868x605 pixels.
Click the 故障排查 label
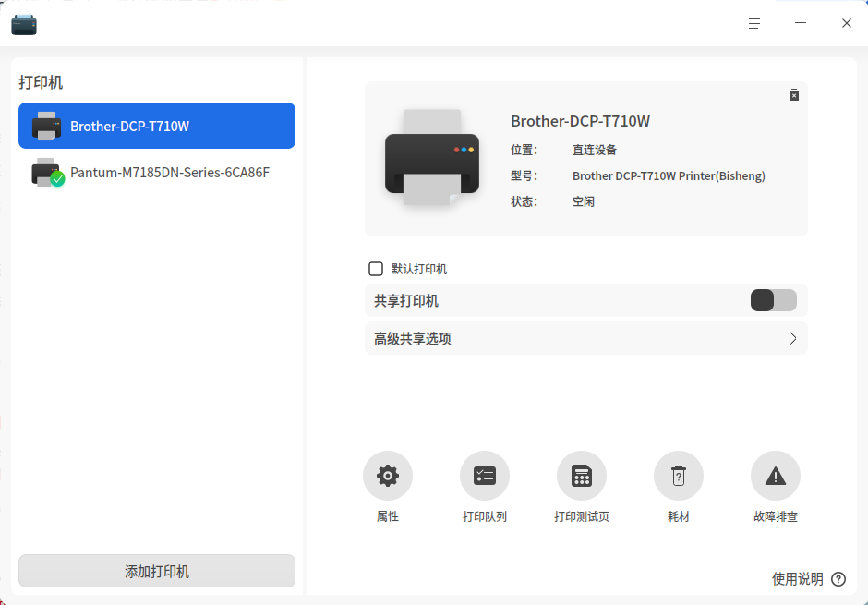[775, 516]
